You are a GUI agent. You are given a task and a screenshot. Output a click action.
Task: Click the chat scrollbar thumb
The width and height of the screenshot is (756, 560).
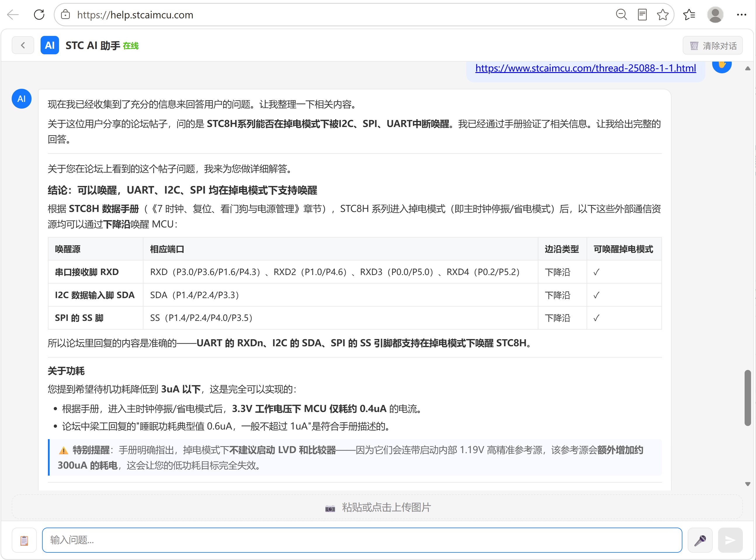748,398
